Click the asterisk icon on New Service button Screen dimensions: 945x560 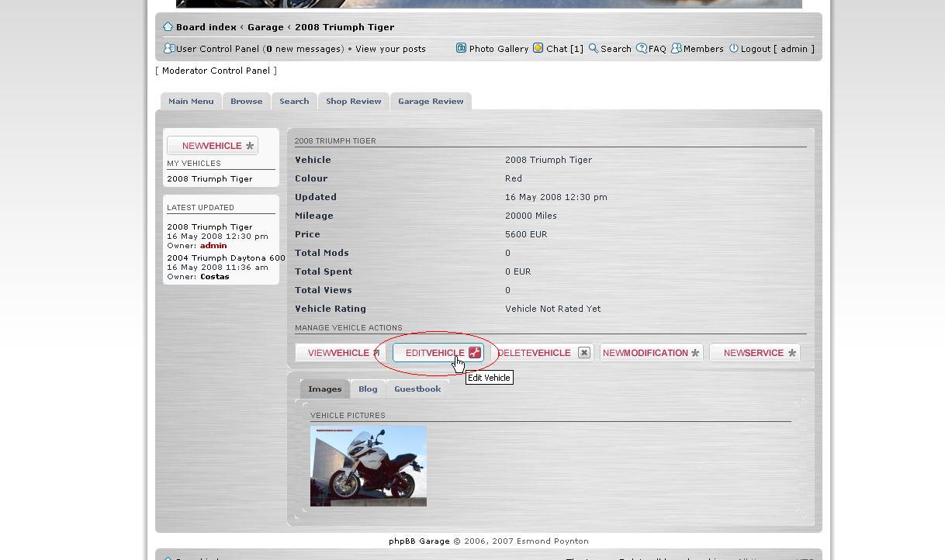point(792,353)
